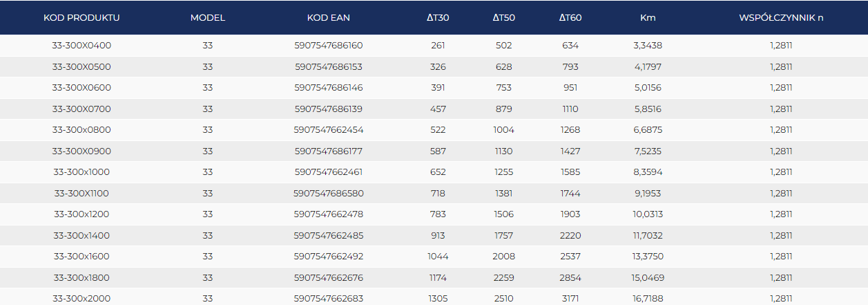Viewport: 868px width, 305px height.
Task: Click the ΔT30 column header
Action: click(438, 17)
